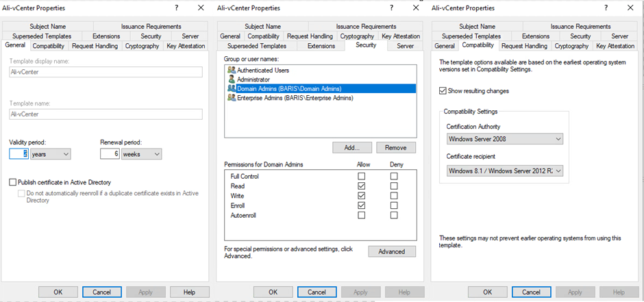The width and height of the screenshot is (644, 302).
Task: Click the Administrator user icon
Action: (x=232, y=79)
